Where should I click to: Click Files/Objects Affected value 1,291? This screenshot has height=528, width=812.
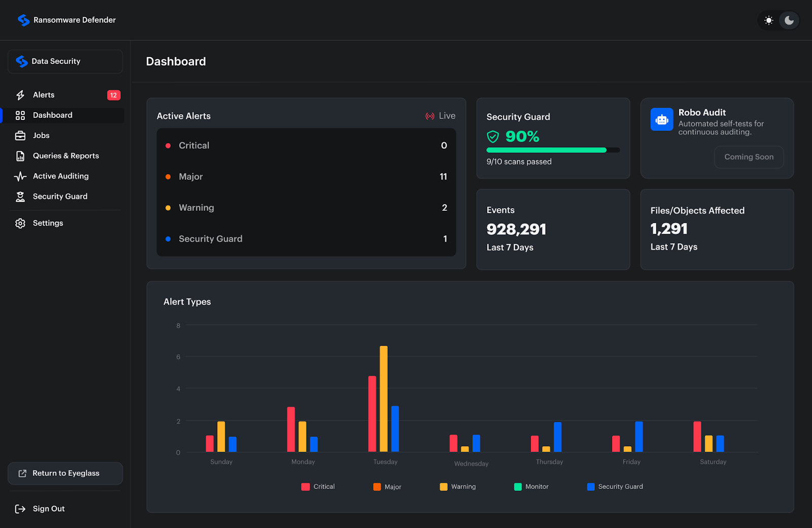pyautogui.click(x=669, y=229)
